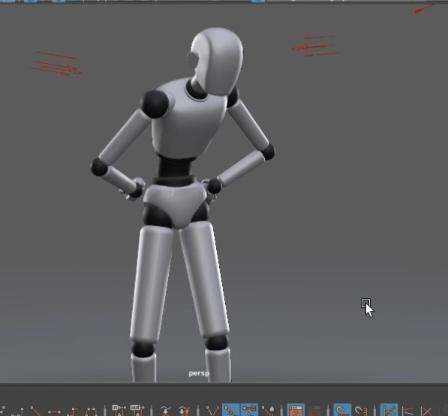The image size is (448, 416).
Task: Click the second buffer curve box-arrow icon
Action: click(137, 410)
